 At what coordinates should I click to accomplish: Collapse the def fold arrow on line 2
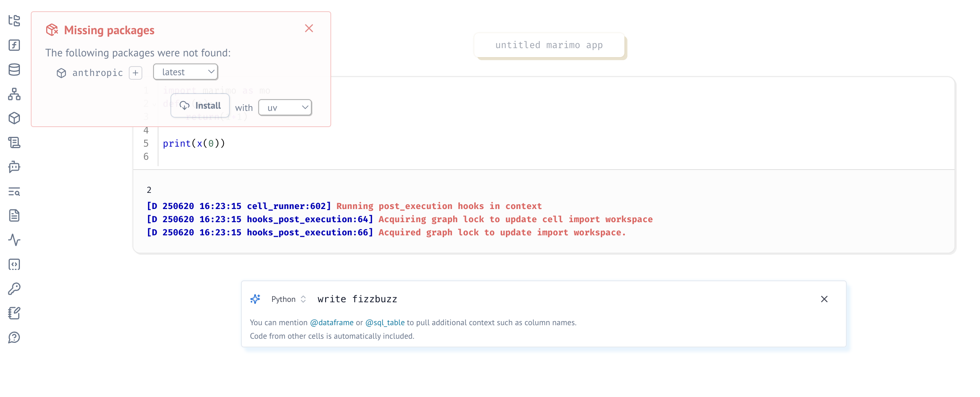pos(154,104)
